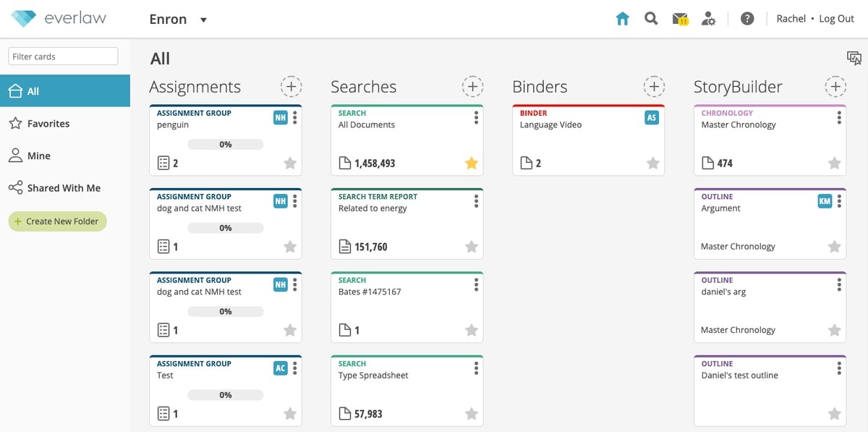Click NH badge on penguin card
Screen dimensions: 868x432
[281, 118]
